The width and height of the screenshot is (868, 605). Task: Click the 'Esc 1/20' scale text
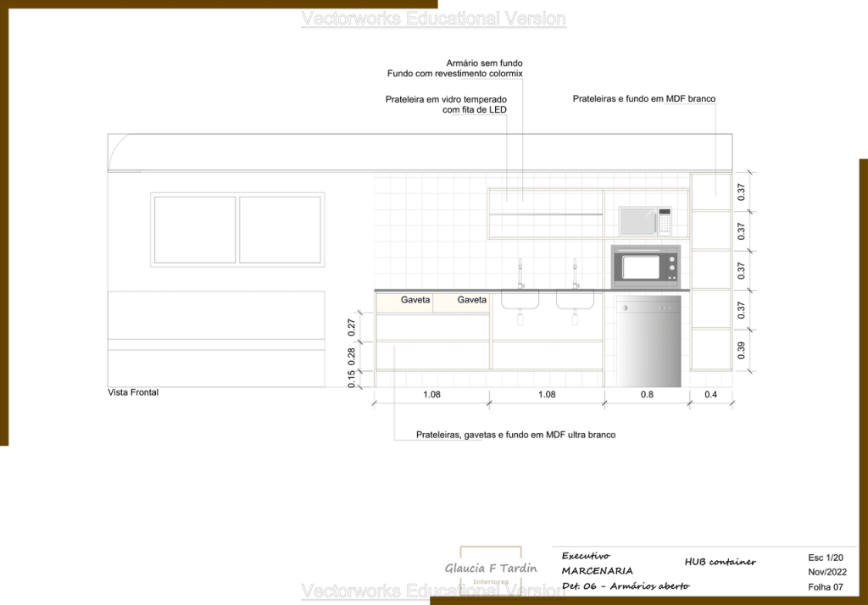826,558
